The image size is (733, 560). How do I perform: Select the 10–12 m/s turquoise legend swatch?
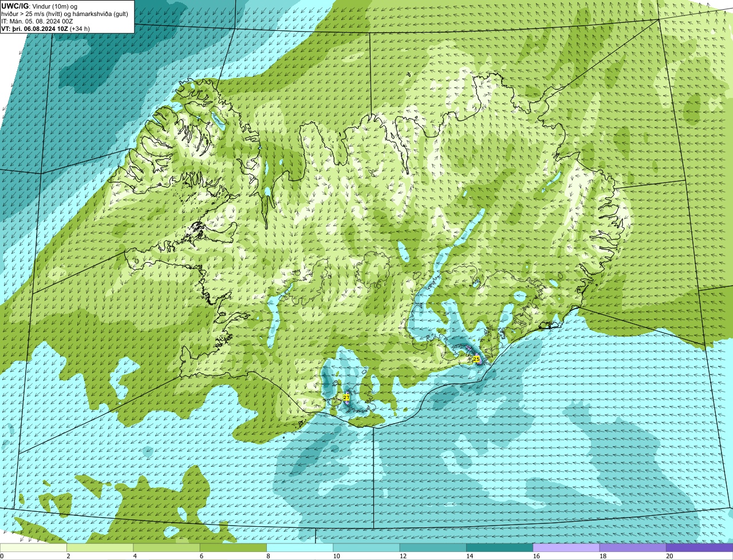[x=366, y=547]
